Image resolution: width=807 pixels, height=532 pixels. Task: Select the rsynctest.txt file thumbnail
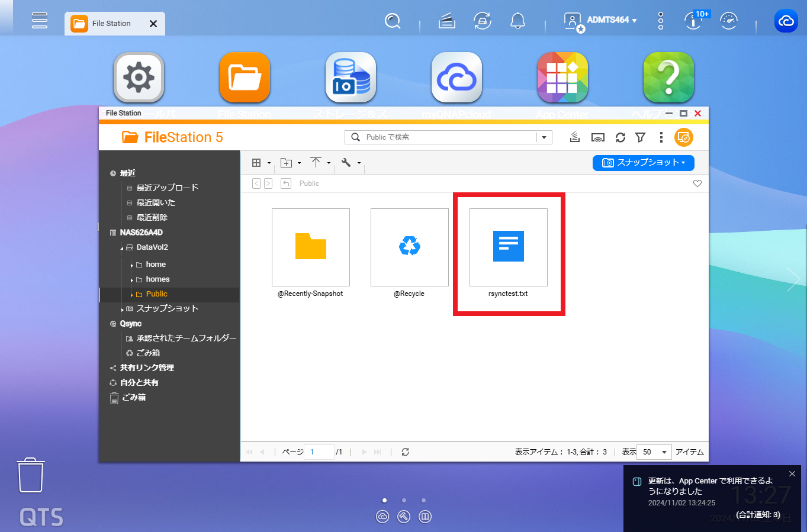point(509,247)
